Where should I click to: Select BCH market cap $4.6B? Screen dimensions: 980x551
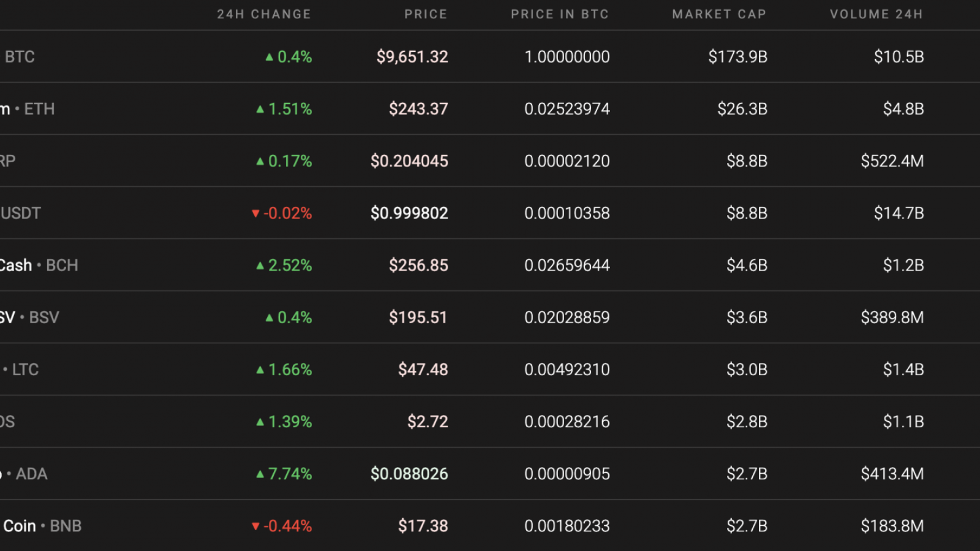pyautogui.click(x=747, y=265)
